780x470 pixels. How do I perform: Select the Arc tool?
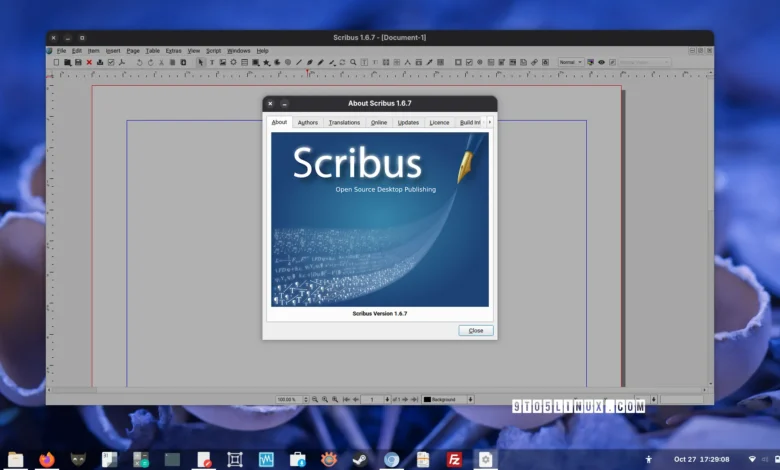point(277,62)
